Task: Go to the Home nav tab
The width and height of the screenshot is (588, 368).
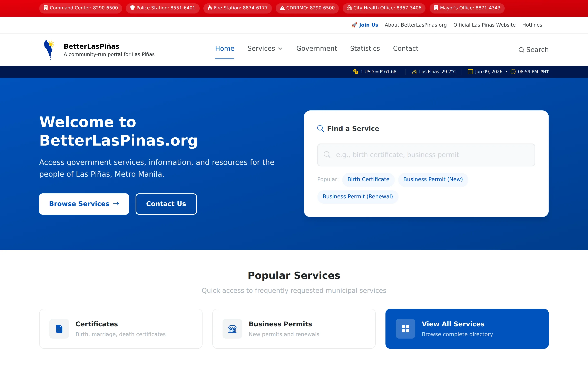Action: coord(225,48)
